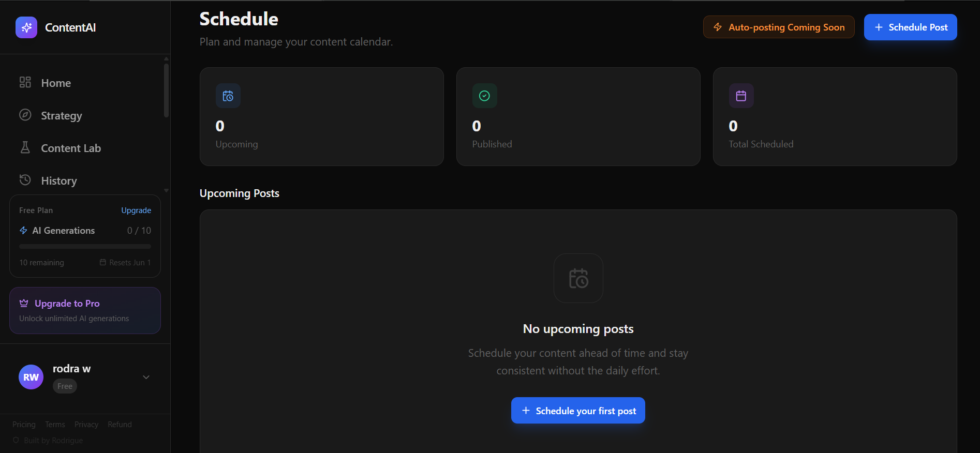This screenshot has width=980, height=453.
Task: Open the Pricing footer link
Action: [24, 425]
